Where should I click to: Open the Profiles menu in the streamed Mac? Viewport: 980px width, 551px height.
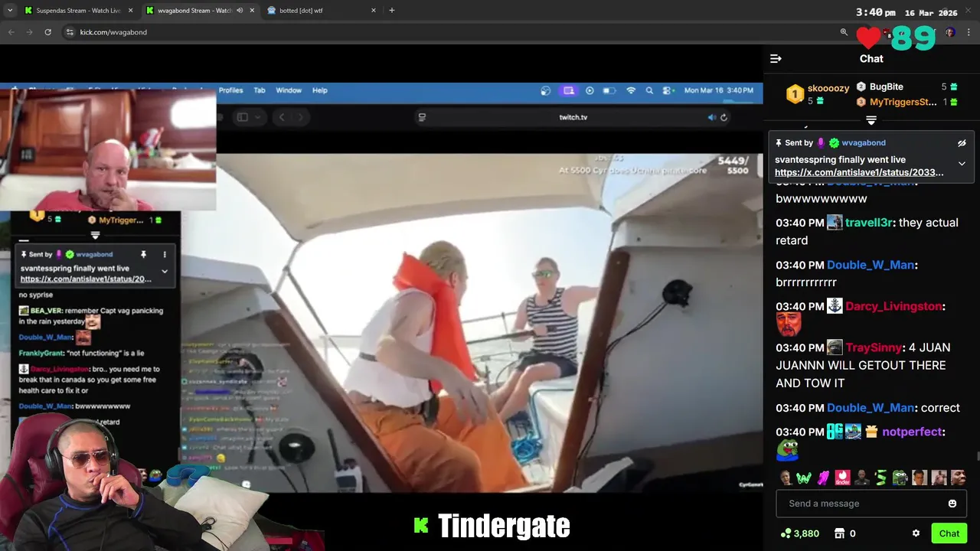(230, 90)
